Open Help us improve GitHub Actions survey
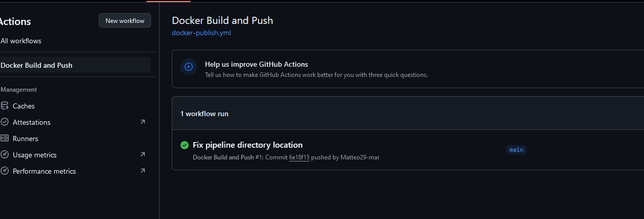The image size is (644, 219). pos(256,64)
